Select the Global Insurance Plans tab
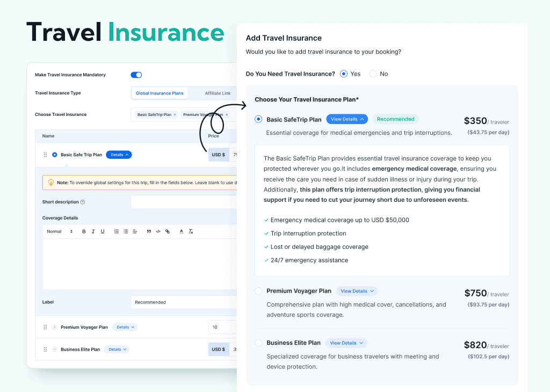 [160, 93]
